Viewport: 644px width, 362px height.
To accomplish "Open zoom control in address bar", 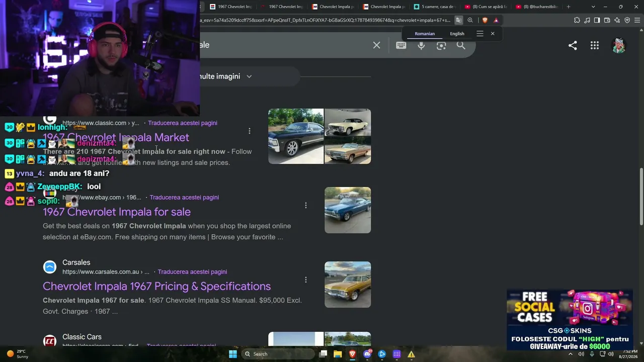I will [x=470, y=20].
